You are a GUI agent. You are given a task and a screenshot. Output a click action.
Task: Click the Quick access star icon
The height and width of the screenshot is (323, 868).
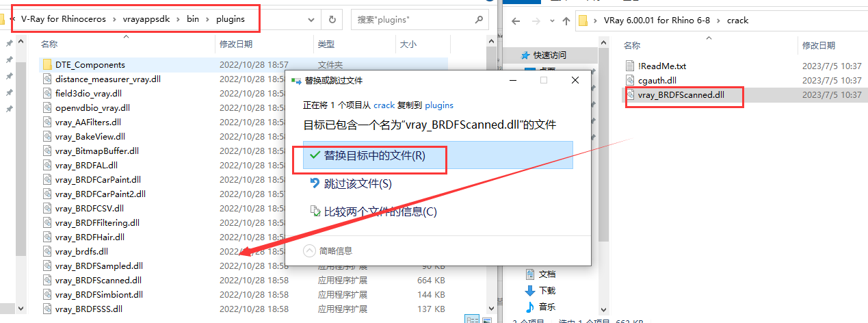click(525, 55)
